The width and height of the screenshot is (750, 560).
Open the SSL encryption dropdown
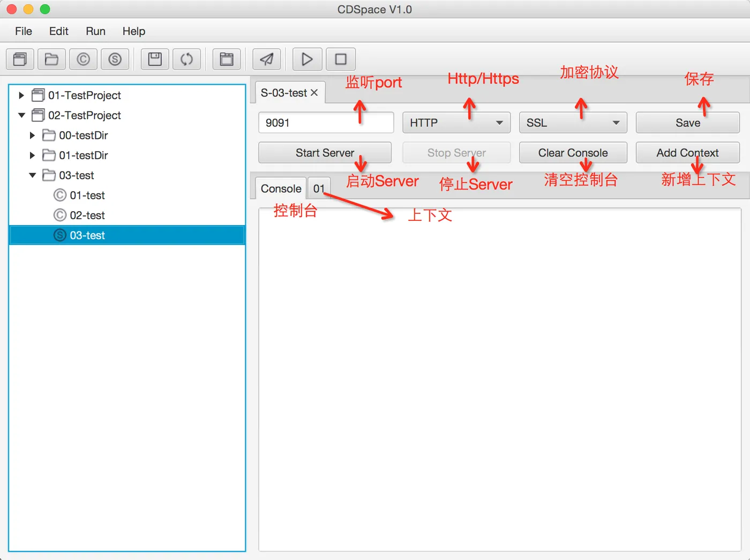click(573, 123)
